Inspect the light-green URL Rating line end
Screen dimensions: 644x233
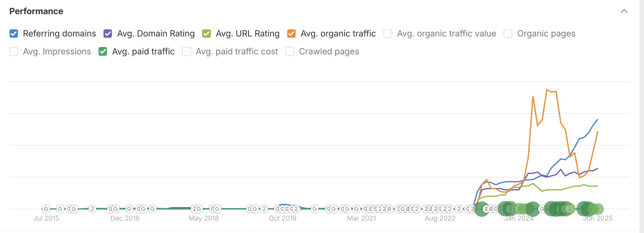coord(597,186)
